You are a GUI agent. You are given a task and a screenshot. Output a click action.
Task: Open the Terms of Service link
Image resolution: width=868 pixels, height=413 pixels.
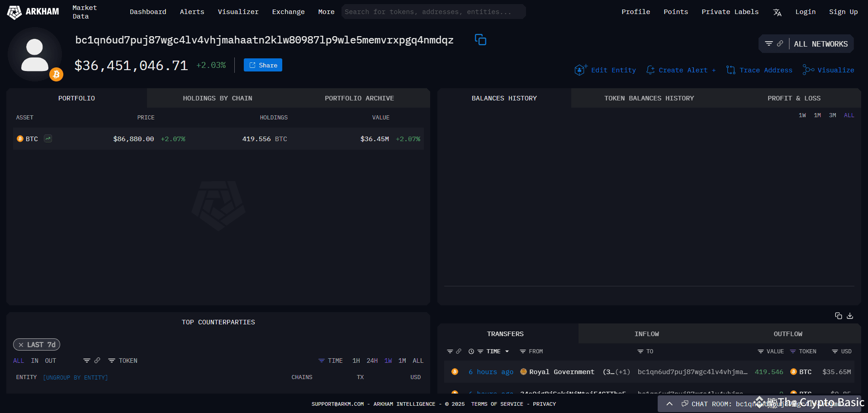(x=497, y=404)
